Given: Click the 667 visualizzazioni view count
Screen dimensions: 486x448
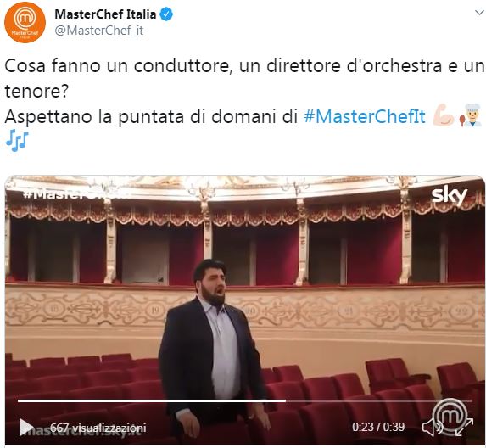Looking at the screenshot, I should [x=98, y=428].
